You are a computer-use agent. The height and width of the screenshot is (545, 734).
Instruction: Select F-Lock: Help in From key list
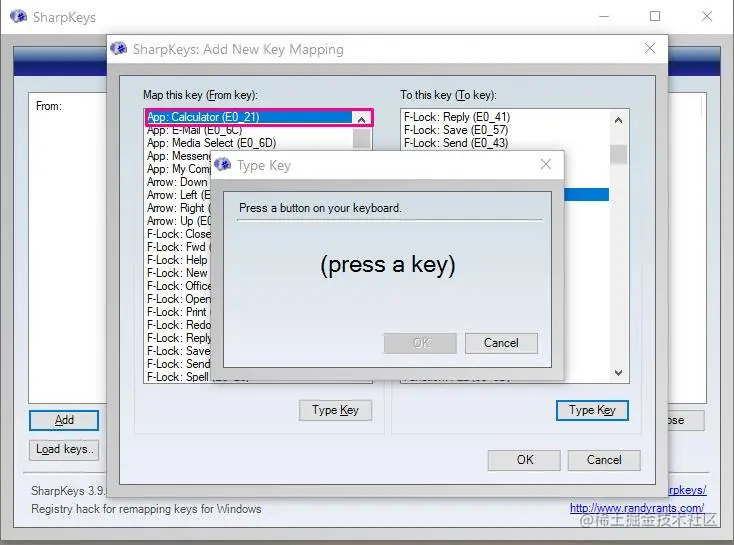pos(178,260)
